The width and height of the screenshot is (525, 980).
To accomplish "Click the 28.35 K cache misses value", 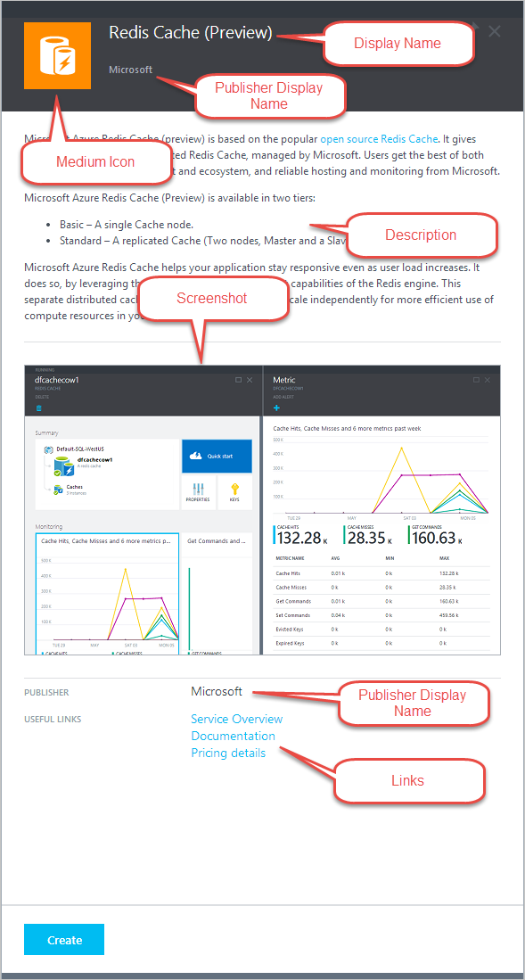I will (372, 537).
